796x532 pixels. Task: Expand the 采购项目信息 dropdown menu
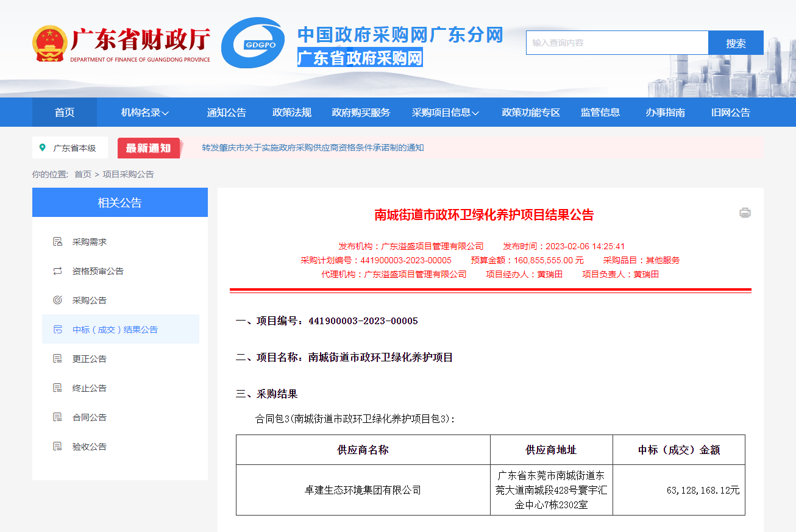[445, 113]
